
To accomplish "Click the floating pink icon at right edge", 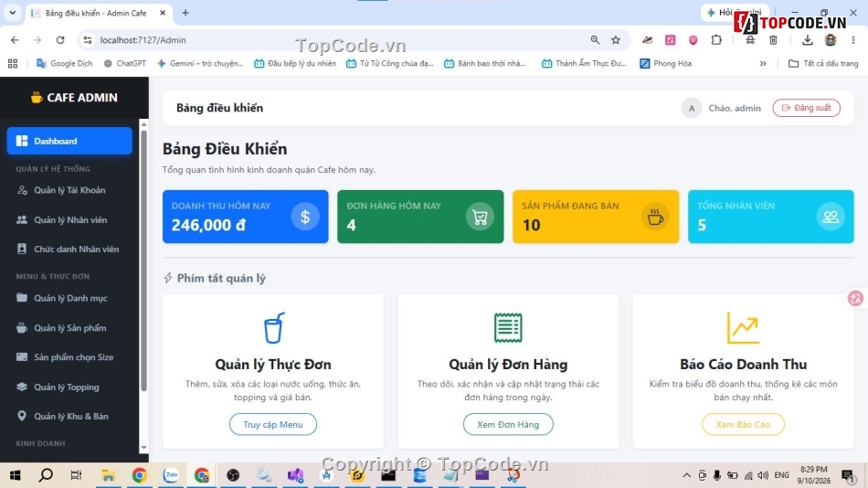I will click(x=856, y=299).
